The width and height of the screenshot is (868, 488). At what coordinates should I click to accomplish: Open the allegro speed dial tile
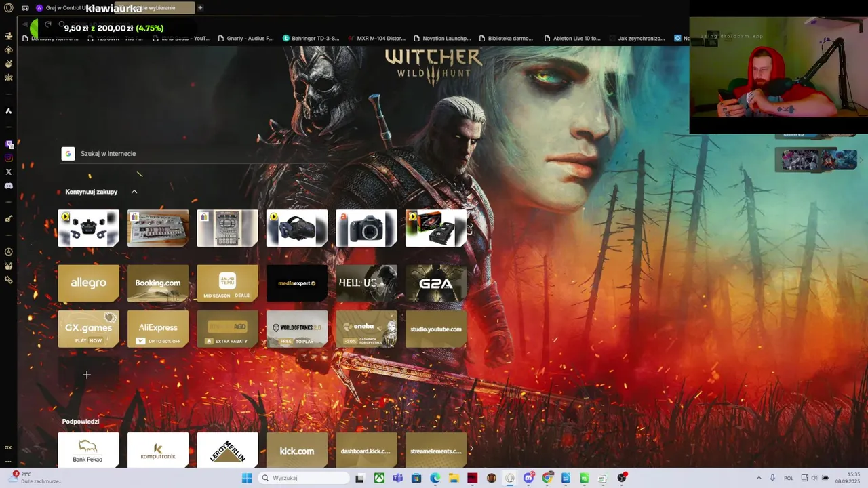coord(88,283)
